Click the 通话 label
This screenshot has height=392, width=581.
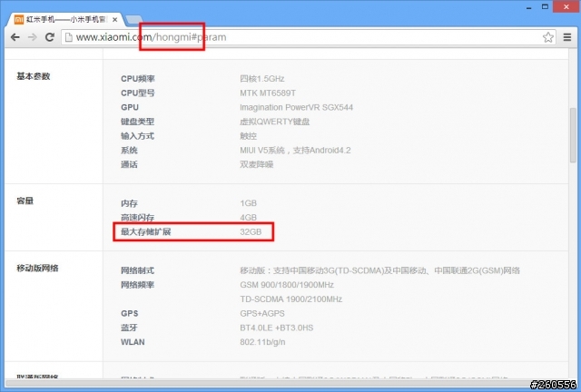tap(129, 164)
